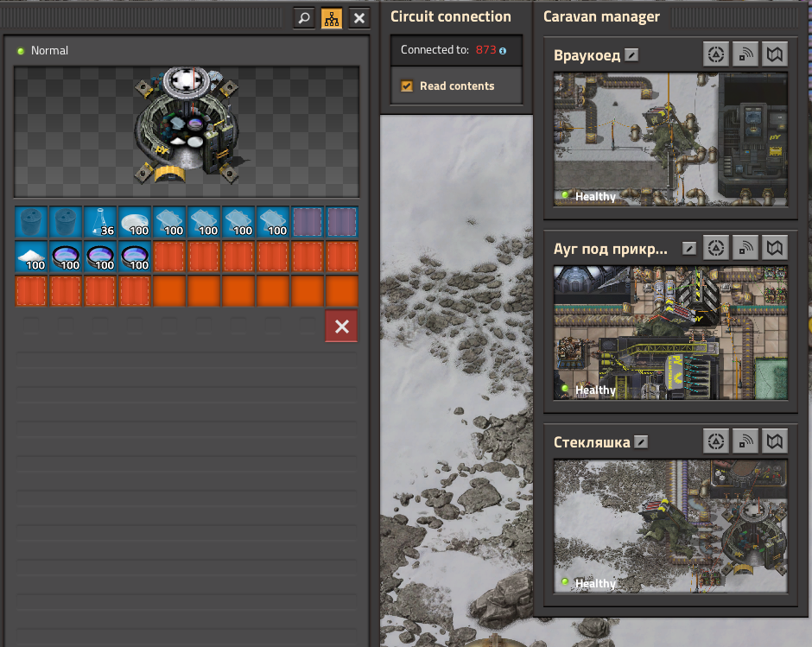Click the Connected to: label
Viewport: 812px width, 647px height.
pyautogui.click(x=435, y=50)
